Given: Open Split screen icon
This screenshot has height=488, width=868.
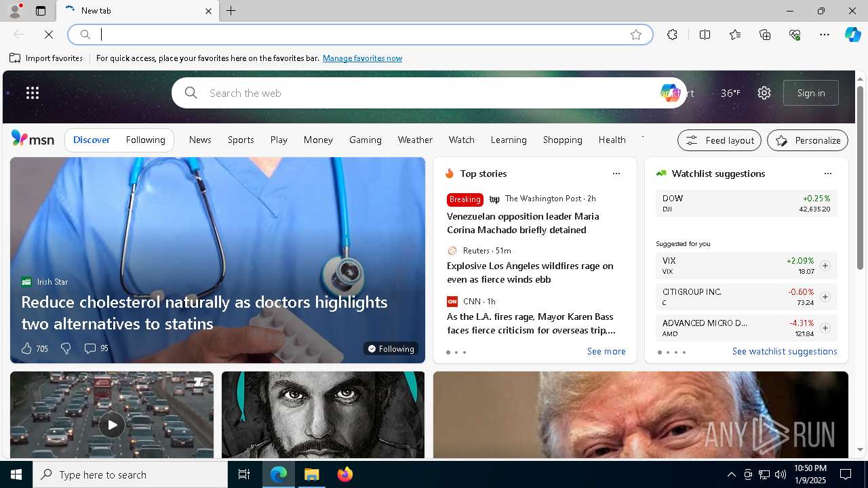Looking at the screenshot, I should (x=705, y=35).
